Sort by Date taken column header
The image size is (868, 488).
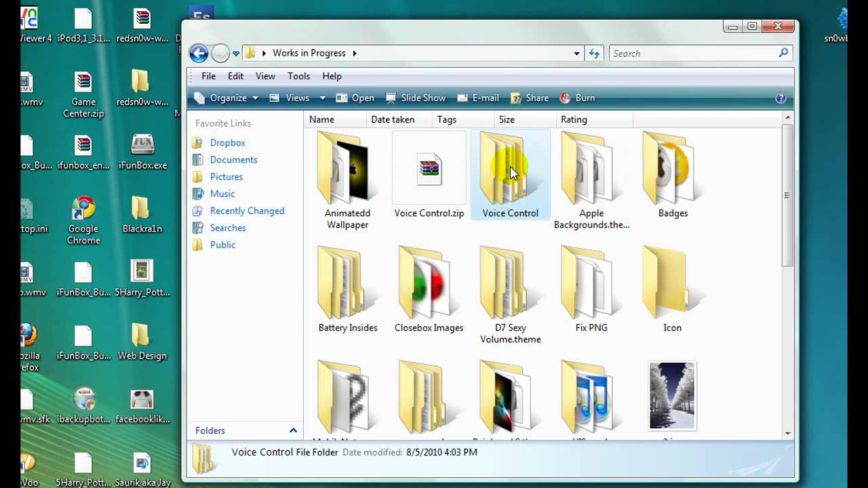[x=399, y=119]
